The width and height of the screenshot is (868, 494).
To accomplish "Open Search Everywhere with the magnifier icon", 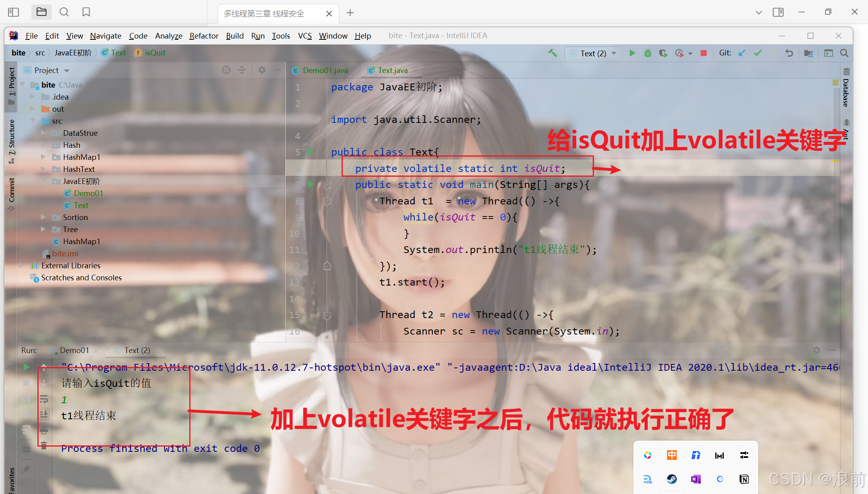I will [x=844, y=53].
